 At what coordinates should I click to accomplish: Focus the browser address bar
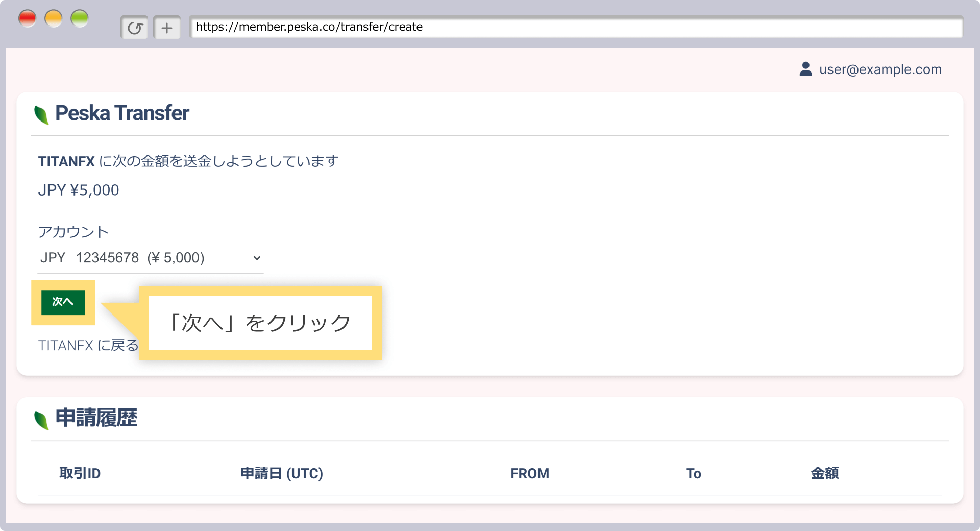point(576,27)
